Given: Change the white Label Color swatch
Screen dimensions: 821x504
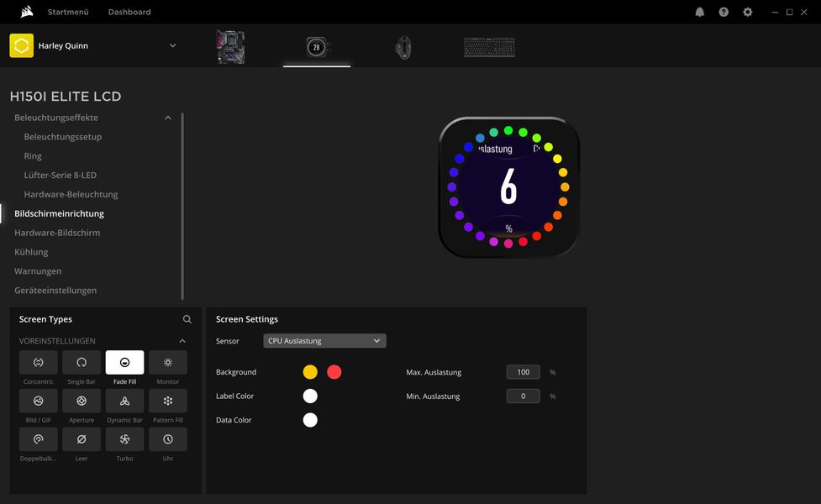Looking at the screenshot, I should point(310,396).
